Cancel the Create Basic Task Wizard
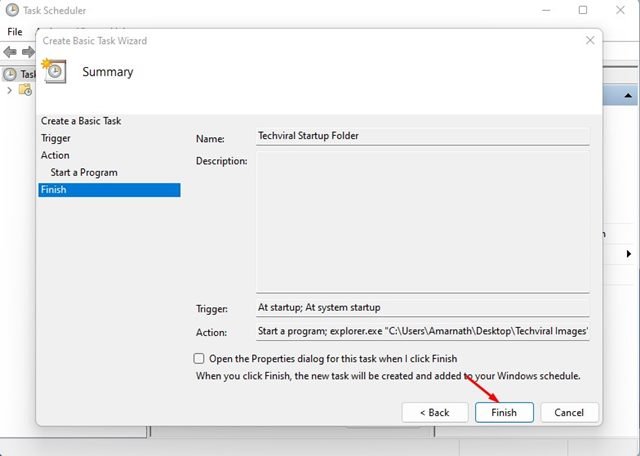Image resolution: width=640 pixels, height=456 pixels. click(569, 412)
